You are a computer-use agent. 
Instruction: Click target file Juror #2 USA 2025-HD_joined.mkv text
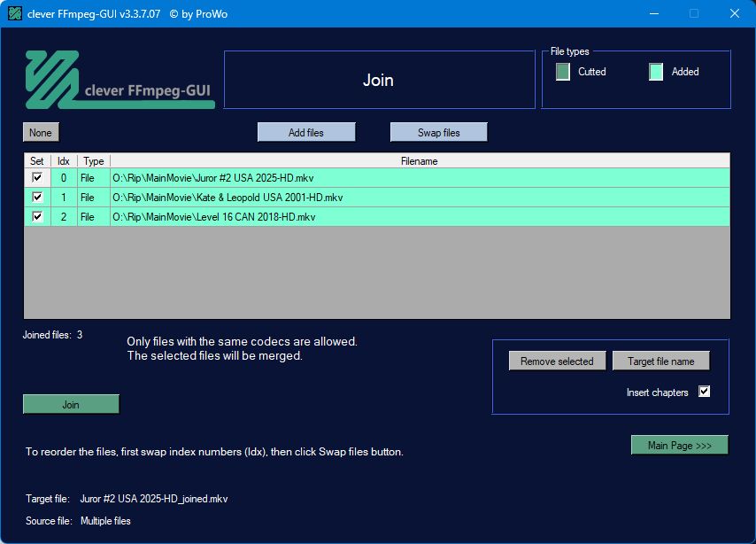154,499
